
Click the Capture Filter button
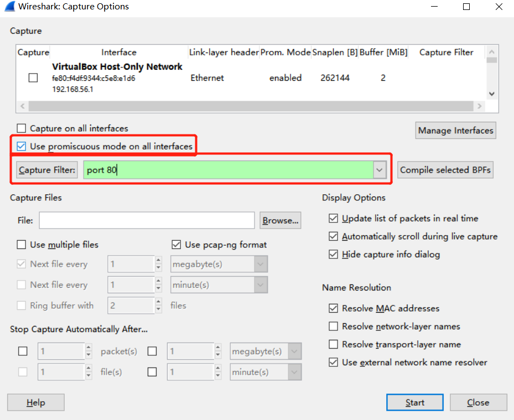[x=47, y=170]
